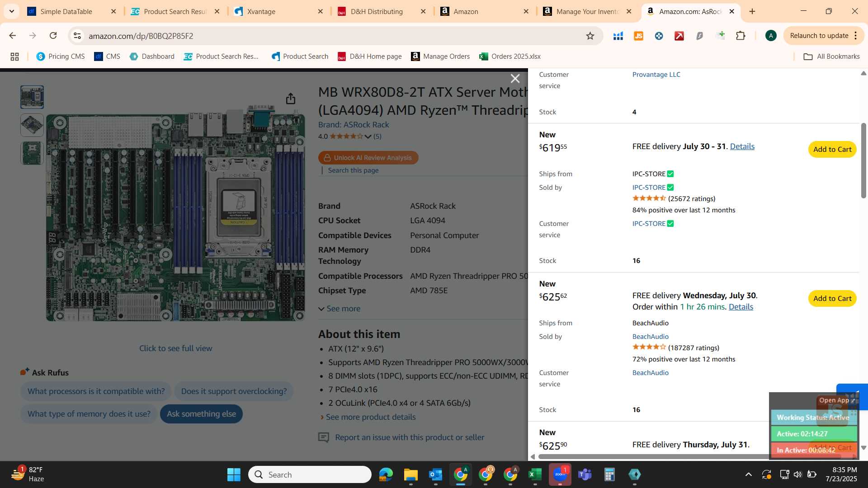Image resolution: width=868 pixels, height=488 pixels.
Task: Open the Provantage LLC seller link
Action: (x=656, y=75)
